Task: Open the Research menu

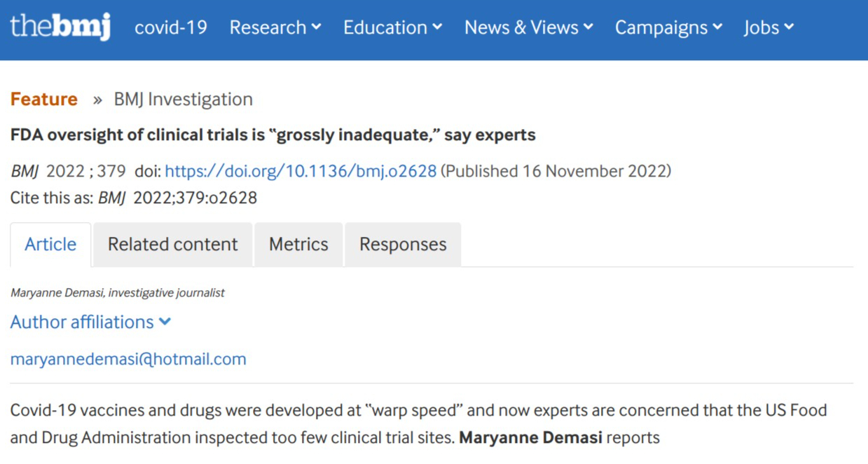Action: click(275, 27)
